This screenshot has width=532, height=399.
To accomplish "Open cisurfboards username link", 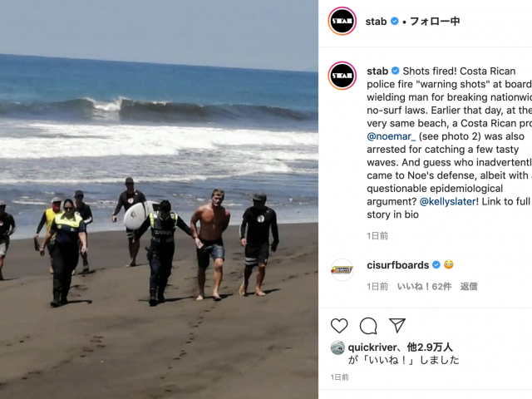I will (x=398, y=265).
